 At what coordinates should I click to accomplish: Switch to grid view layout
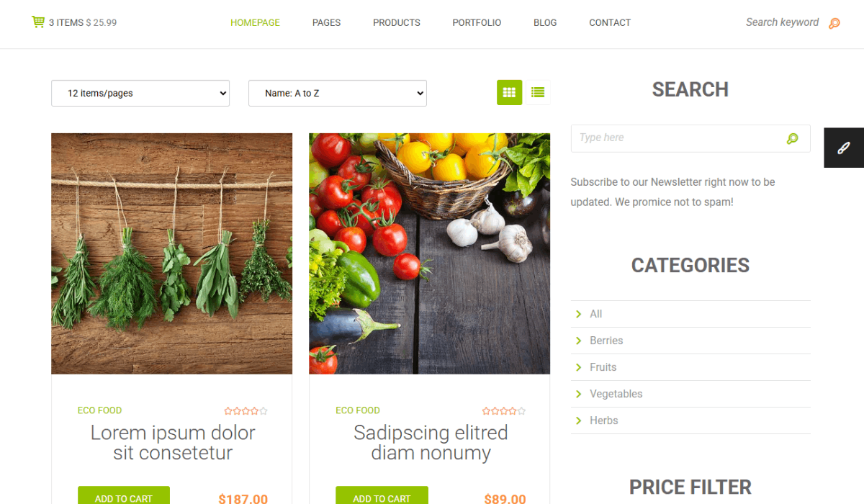coord(509,92)
